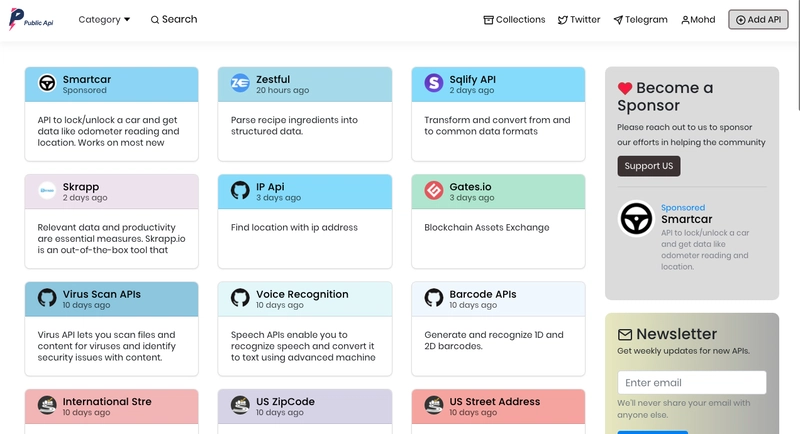Open the Twitter link in the header

[x=579, y=19]
